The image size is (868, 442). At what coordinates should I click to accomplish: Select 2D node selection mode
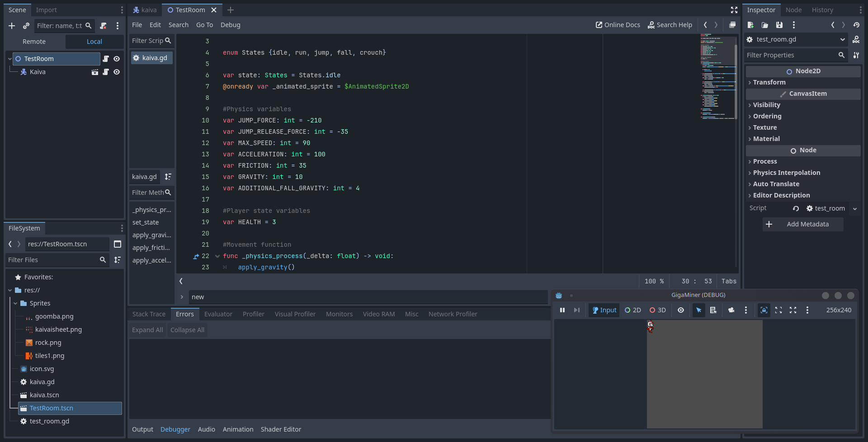pyautogui.click(x=633, y=310)
